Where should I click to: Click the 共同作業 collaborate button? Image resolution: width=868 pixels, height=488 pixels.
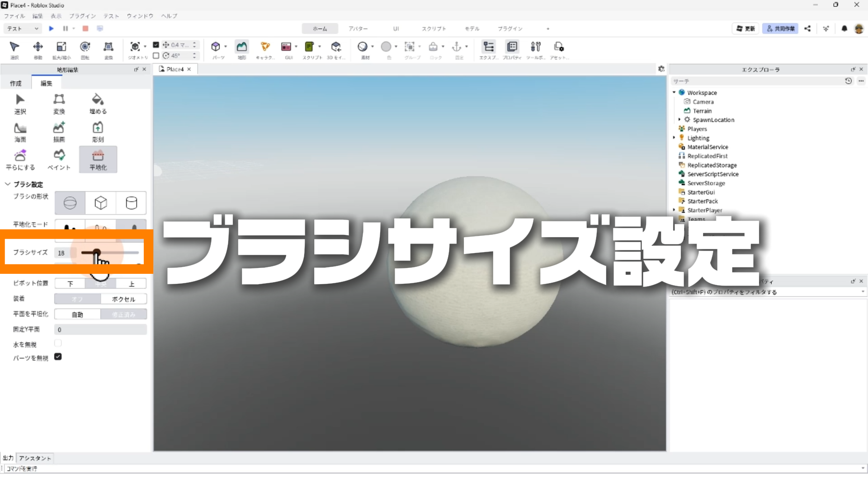780,28
